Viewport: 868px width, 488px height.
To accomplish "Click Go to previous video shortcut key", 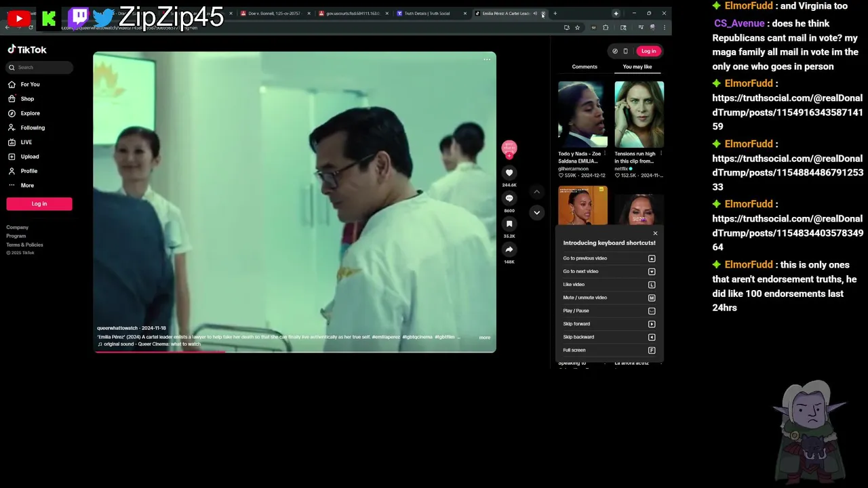I will (x=652, y=258).
